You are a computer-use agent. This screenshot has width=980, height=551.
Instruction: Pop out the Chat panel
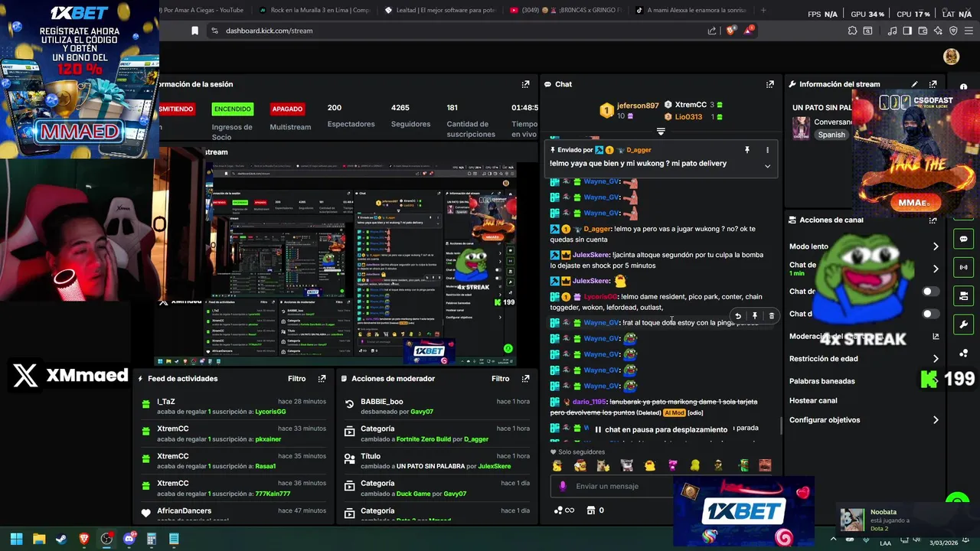tap(769, 84)
